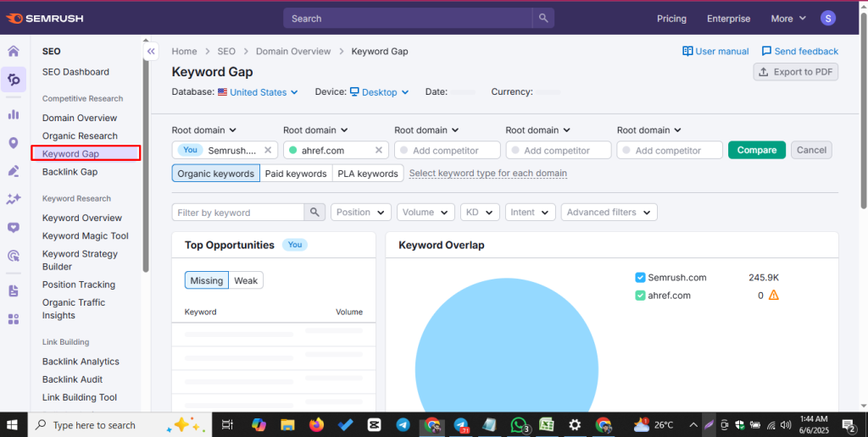Open the AI sparkle trends icon
This screenshot has width=868, height=437.
coord(14,199)
